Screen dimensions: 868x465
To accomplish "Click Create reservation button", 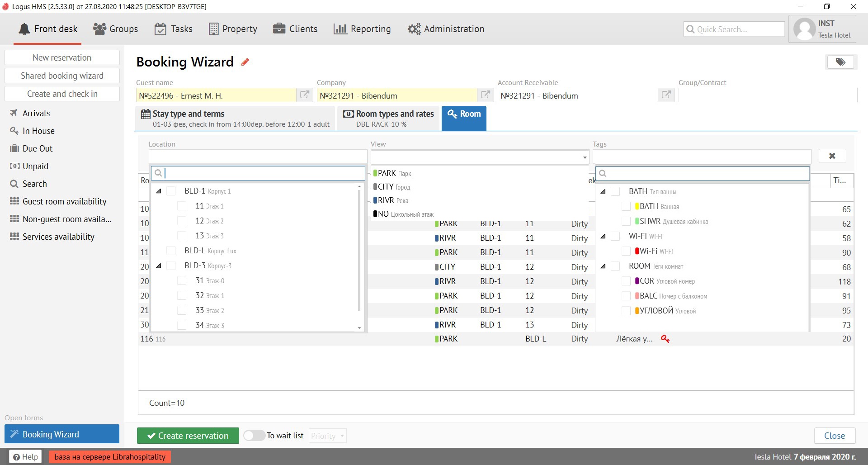I will (188, 436).
